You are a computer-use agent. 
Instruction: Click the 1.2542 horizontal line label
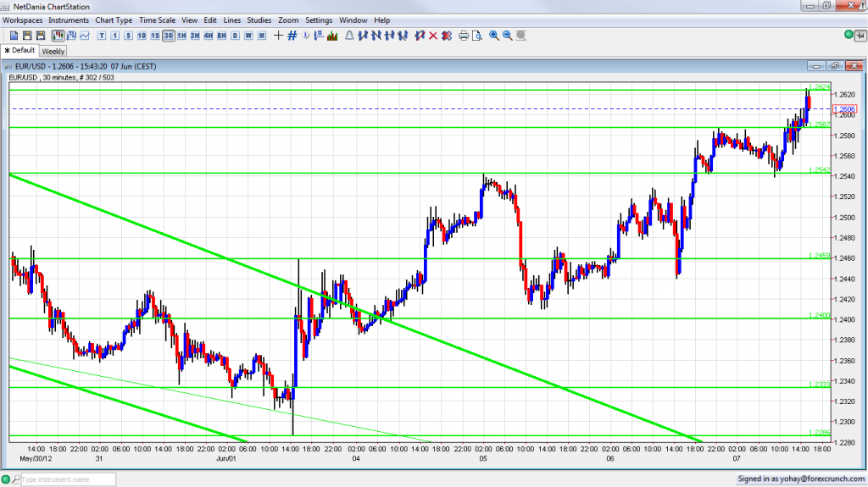pyautogui.click(x=820, y=170)
